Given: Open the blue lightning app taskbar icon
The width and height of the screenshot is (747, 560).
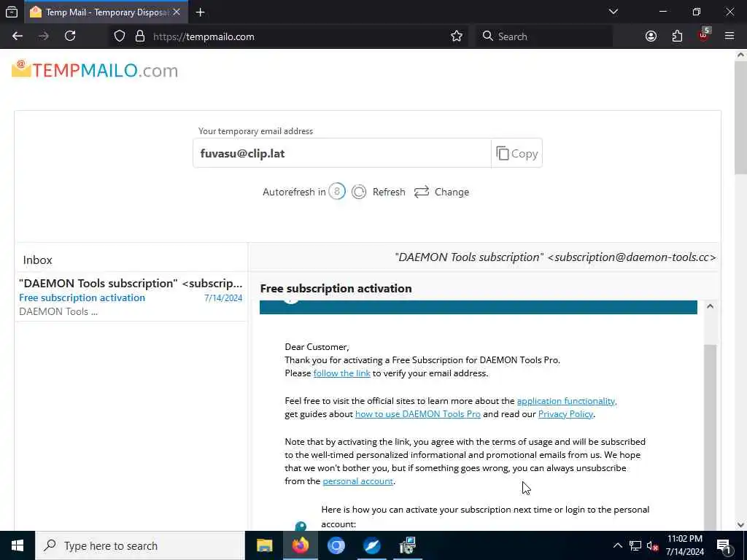Looking at the screenshot, I should point(371,545).
